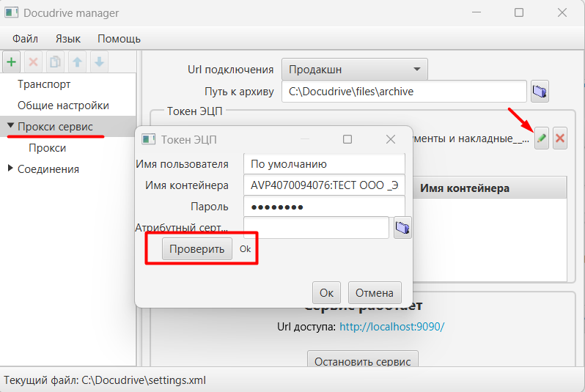Click the Текущий файл status bar text
585x392 pixels.
tap(105, 380)
